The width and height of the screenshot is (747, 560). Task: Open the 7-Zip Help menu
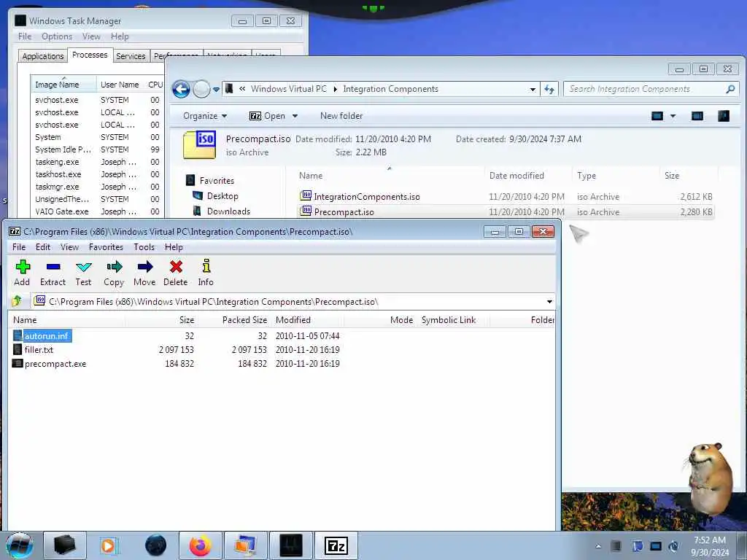(174, 247)
